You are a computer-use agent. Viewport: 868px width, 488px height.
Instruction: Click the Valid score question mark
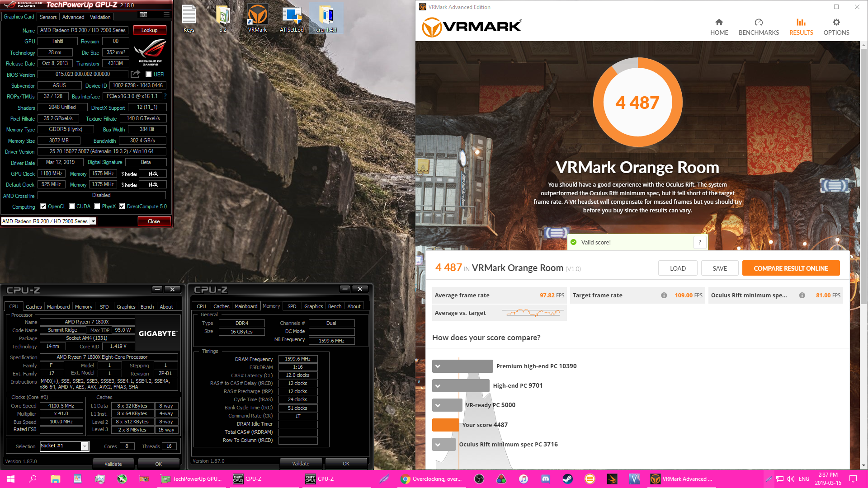tap(699, 242)
